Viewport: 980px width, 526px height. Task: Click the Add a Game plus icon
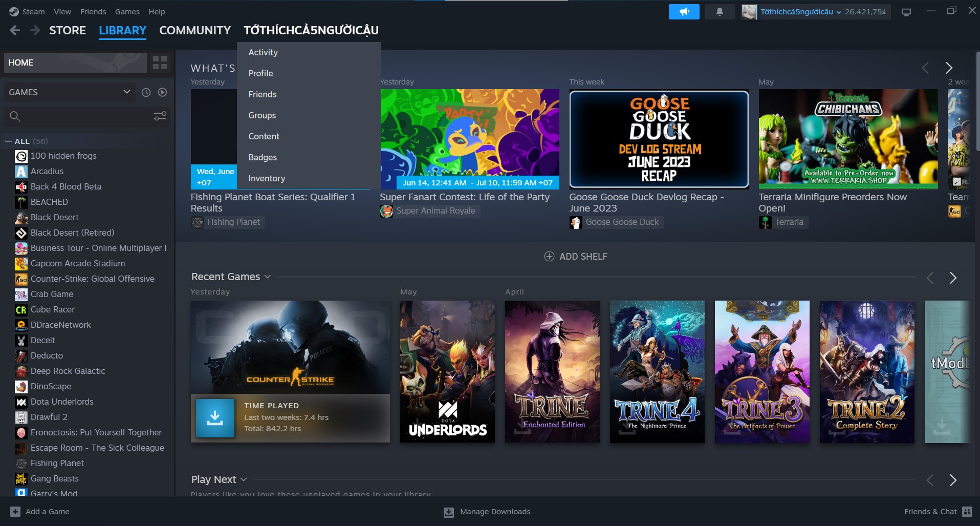pyautogui.click(x=15, y=512)
